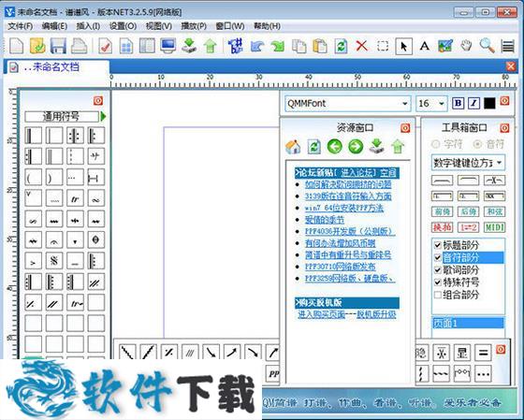This screenshot has width=524, height=420.
Task: Close the 资源窗口 panel
Action: click(x=405, y=128)
